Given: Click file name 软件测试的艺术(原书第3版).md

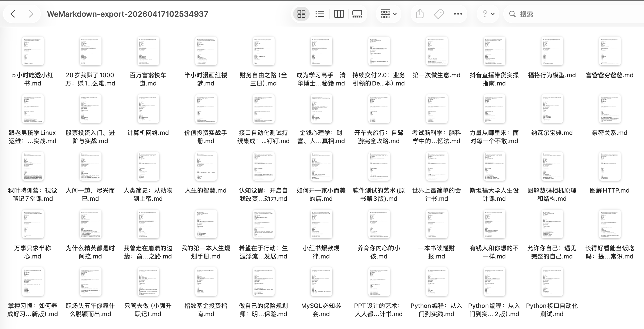Looking at the screenshot, I should tap(379, 195).
